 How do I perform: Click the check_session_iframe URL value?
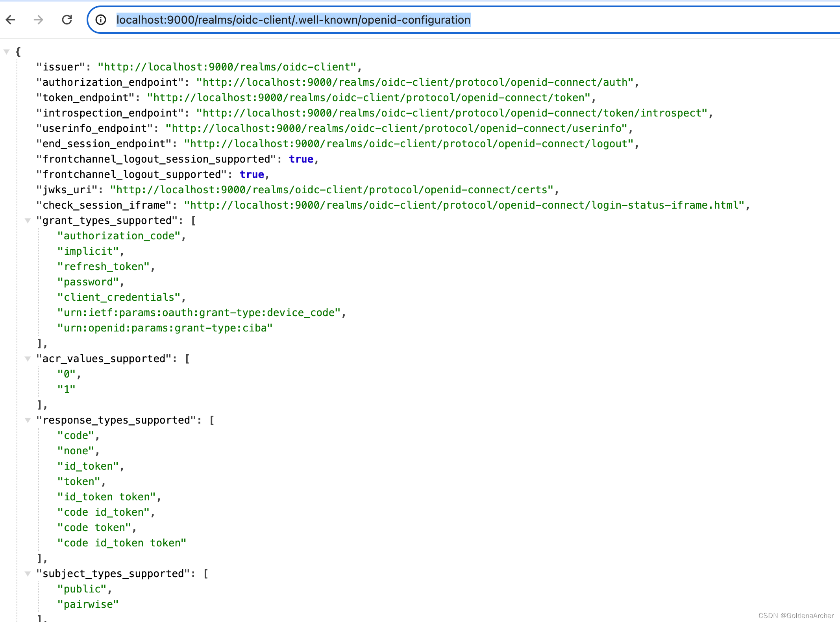464,205
